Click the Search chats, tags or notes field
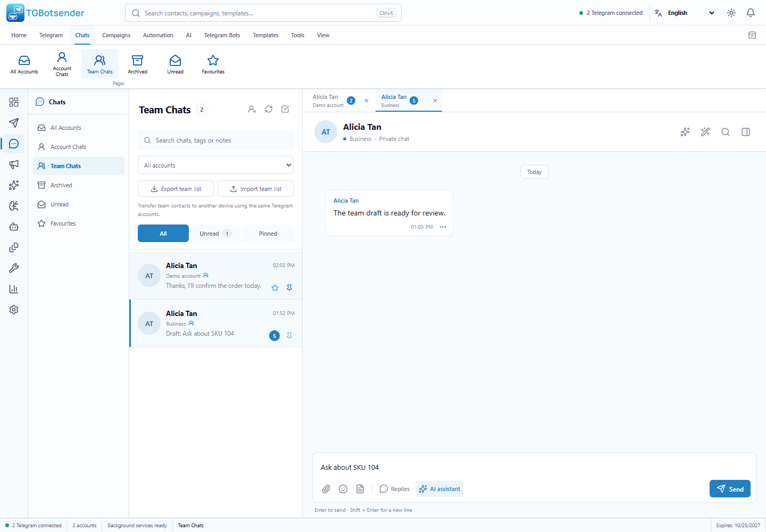 pos(215,140)
